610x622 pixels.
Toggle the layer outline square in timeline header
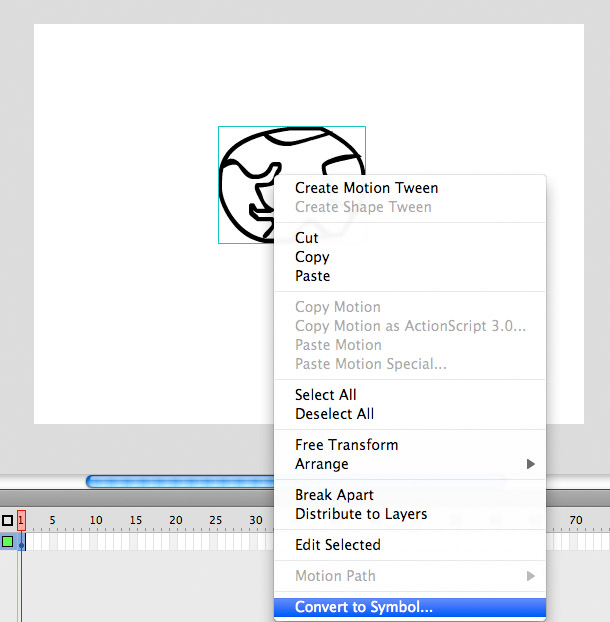pyautogui.click(x=8, y=520)
